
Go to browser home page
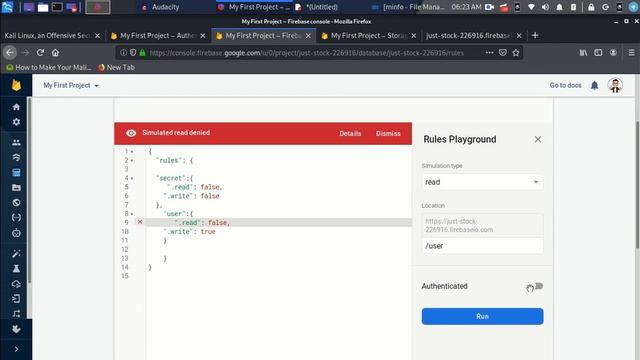[55, 52]
